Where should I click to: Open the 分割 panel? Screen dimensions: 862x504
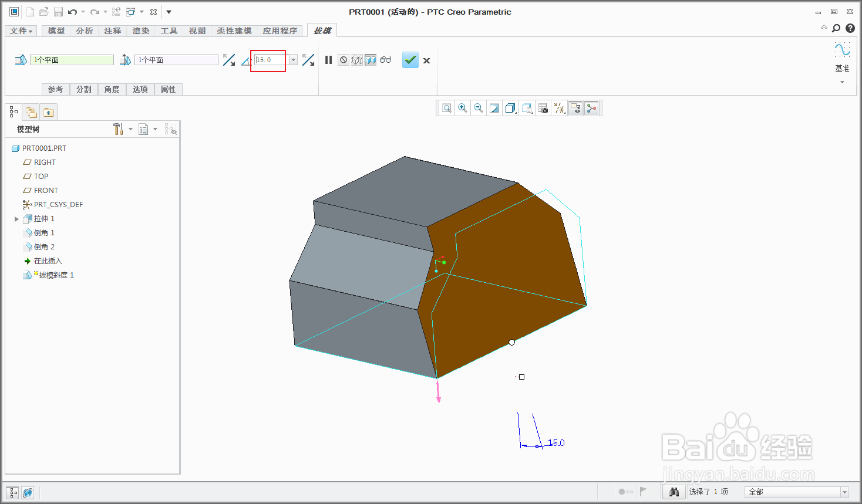click(84, 89)
